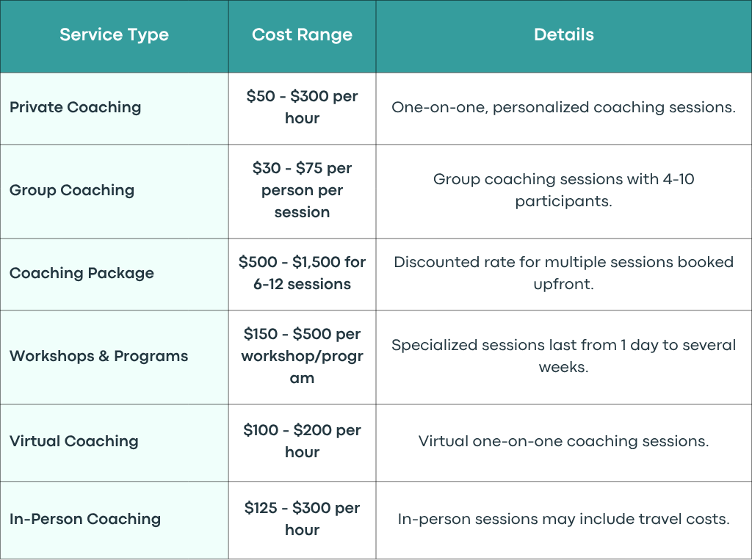Screen dimensions: 752x560
Task: Click the $100 - $200 per hour cell
Action: tap(302, 441)
